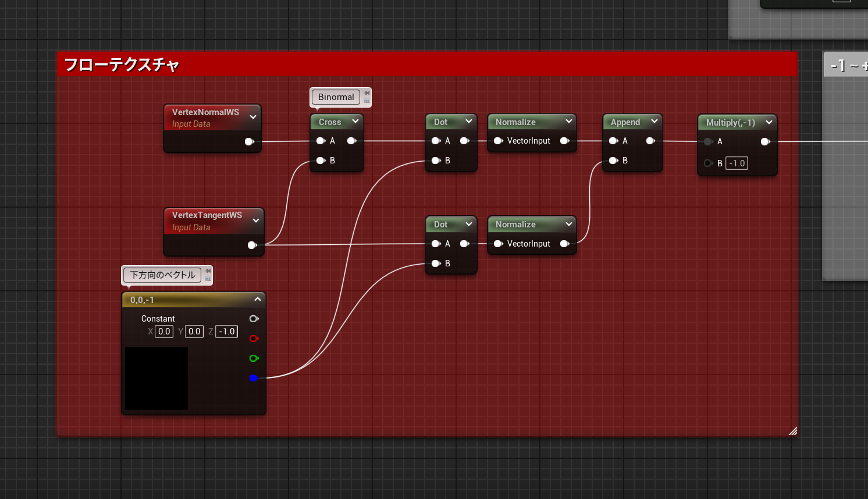
Task: Expand the Append node chevron
Action: click(x=654, y=122)
